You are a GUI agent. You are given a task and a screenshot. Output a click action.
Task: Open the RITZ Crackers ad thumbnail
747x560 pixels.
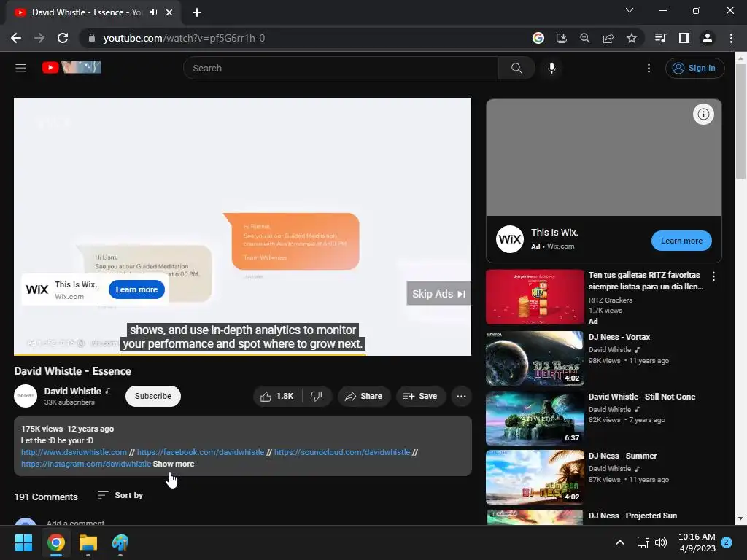tap(535, 297)
